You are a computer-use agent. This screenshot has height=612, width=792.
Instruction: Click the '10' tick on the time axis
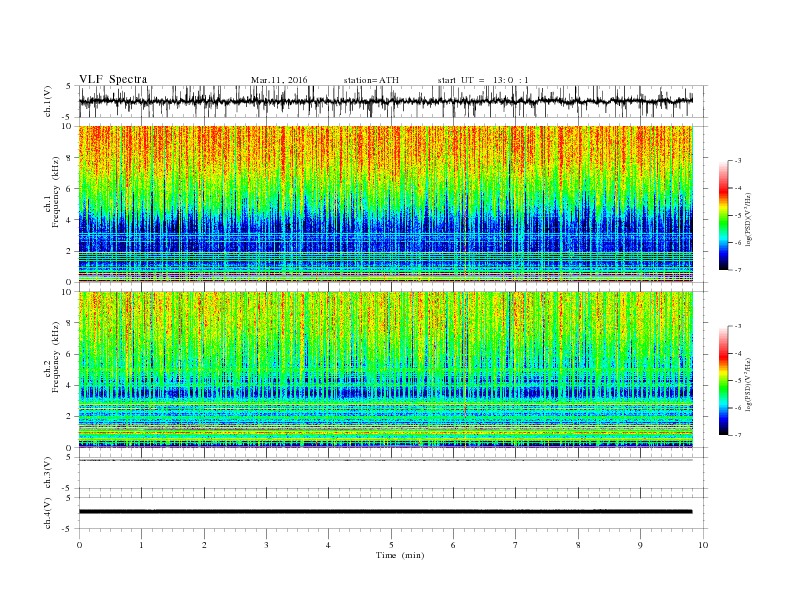(703, 545)
